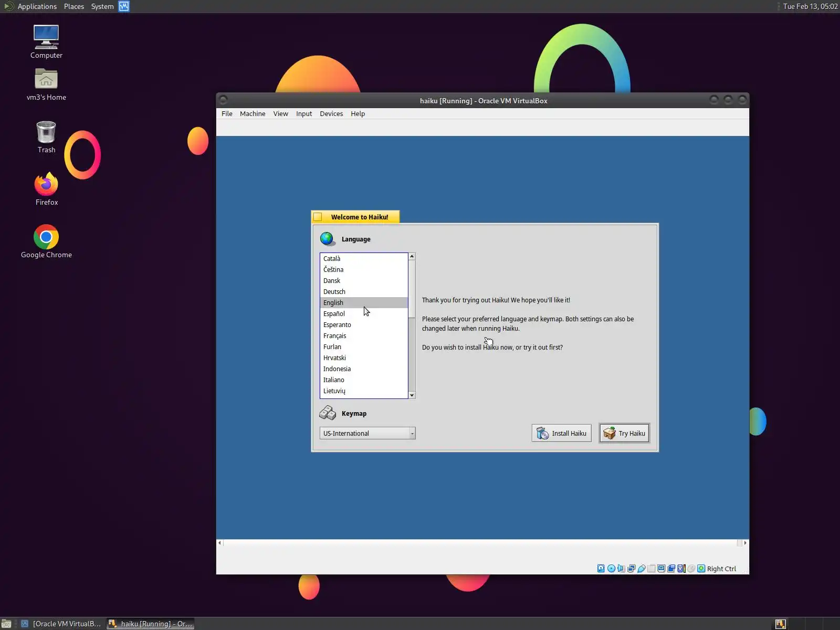Screen dimensions: 840x630
Task: Click the VirtualBox launcher in top panel
Action: pos(124,6)
